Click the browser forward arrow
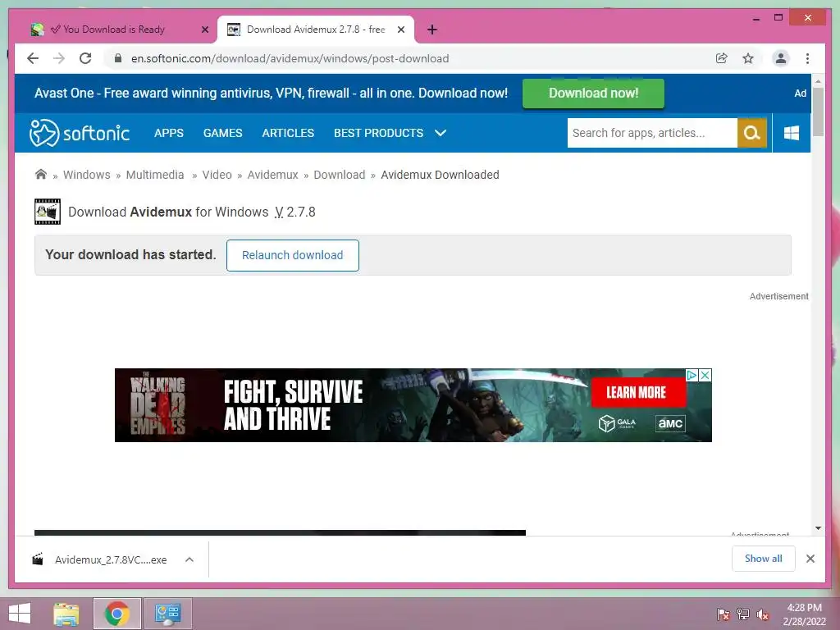Viewport: 840px width, 630px height. click(59, 58)
